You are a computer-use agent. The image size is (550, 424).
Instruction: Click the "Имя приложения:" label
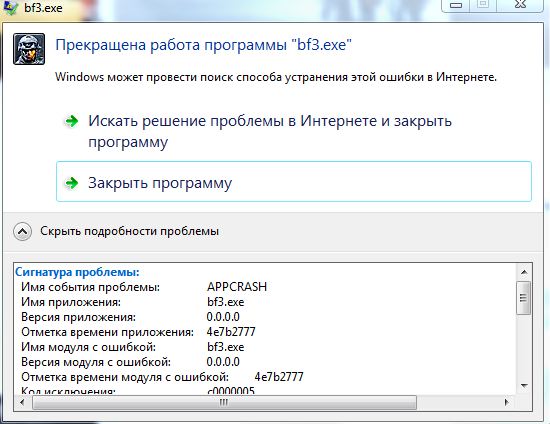coord(71,302)
